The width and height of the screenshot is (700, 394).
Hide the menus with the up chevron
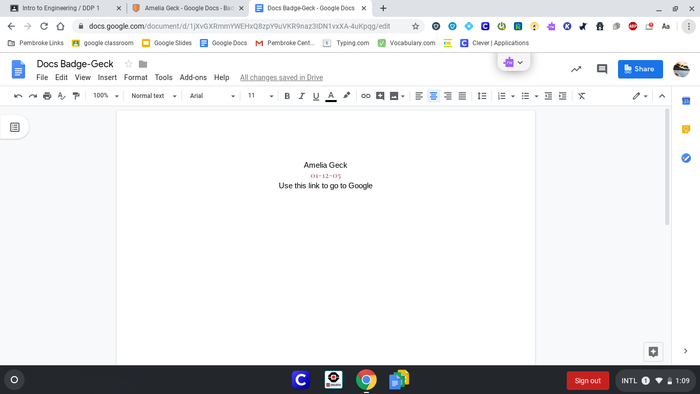point(662,96)
